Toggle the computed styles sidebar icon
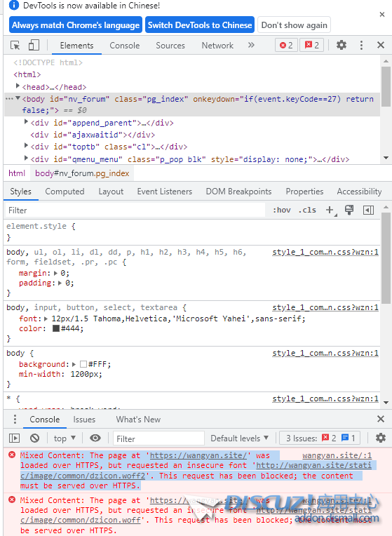392x536 pixels. tap(368, 210)
